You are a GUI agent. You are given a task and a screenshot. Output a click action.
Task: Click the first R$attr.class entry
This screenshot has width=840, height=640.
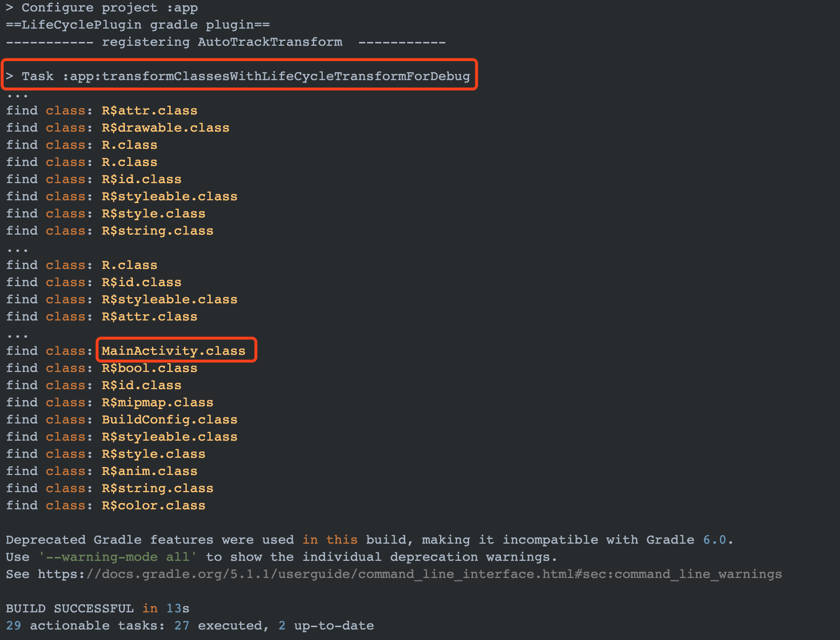149,111
